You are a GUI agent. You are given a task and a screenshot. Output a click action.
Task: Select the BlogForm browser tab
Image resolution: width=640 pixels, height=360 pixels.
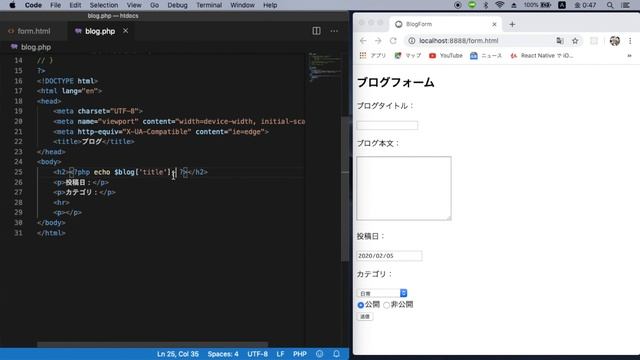click(445, 24)
